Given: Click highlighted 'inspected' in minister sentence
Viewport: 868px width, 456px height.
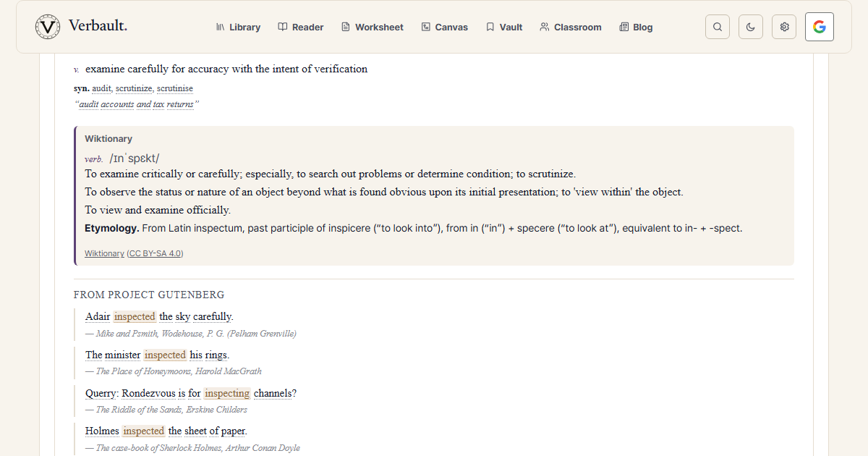Looking at the screenshot, I should click(x=165, y=355).
